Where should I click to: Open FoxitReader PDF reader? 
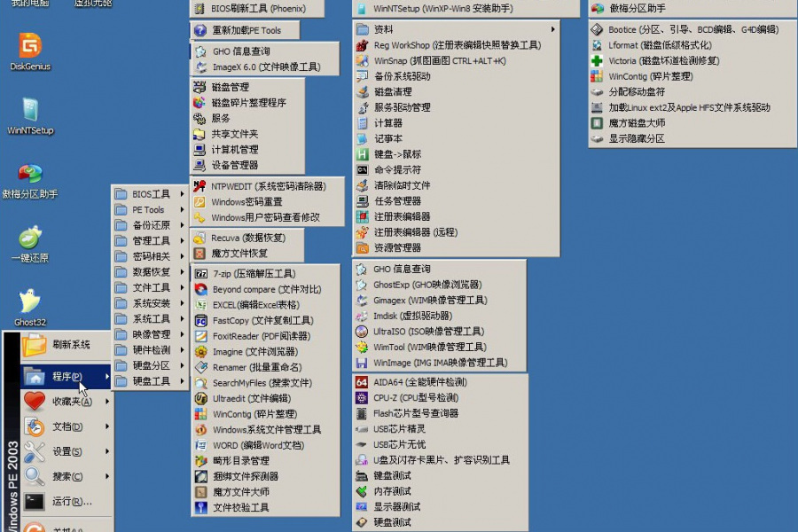click(265, 336)
